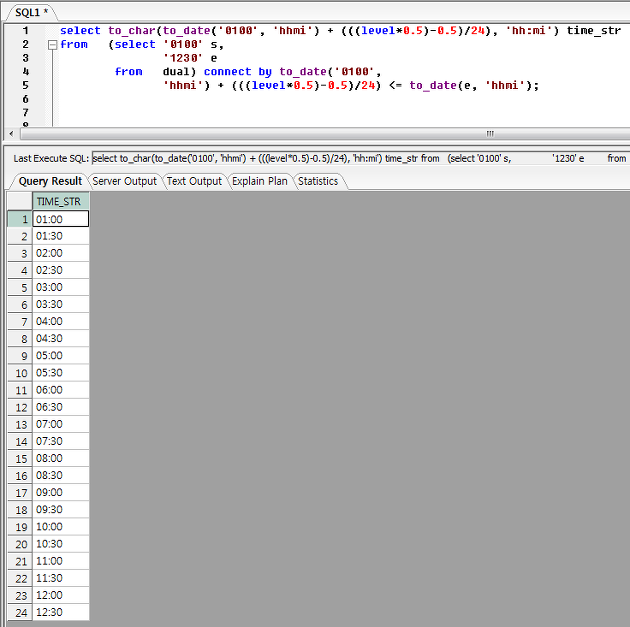This screenshot has width=630, height=627.
Task: Click the Last Execute SQL field
Action: (x=360, y=159)
